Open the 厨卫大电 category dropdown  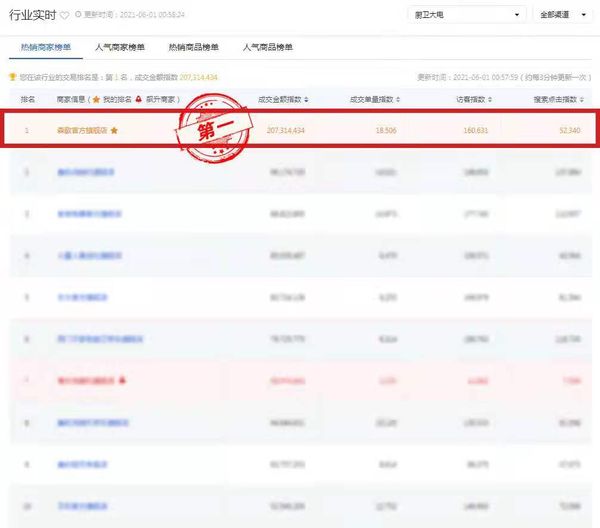(x=468, y=15)
